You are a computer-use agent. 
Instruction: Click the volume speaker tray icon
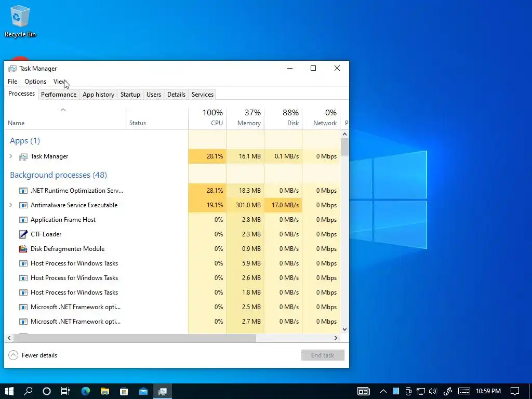coord(433,391)
